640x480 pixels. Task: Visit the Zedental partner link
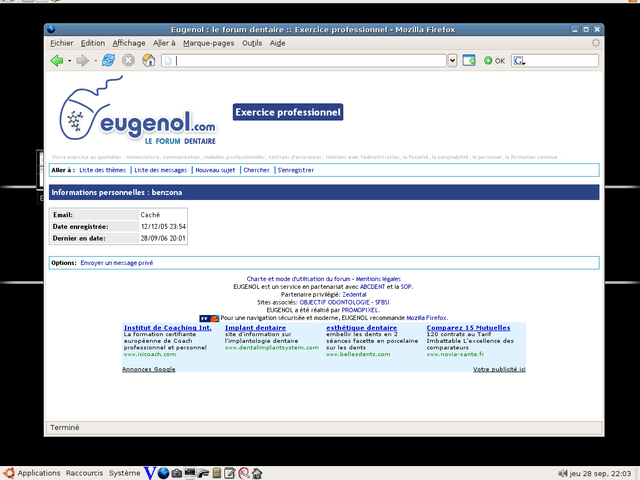tap(354, 295)
